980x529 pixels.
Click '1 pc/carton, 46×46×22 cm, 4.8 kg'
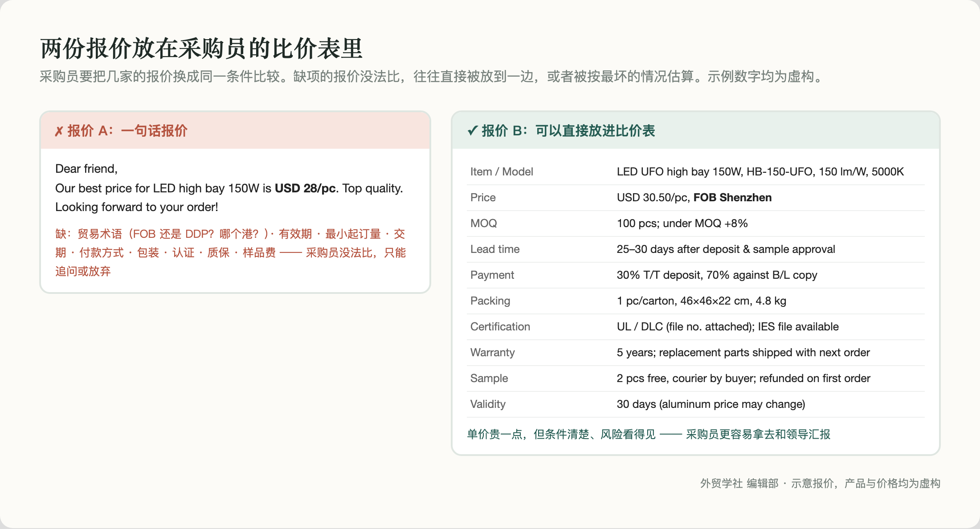coord(701,301)
